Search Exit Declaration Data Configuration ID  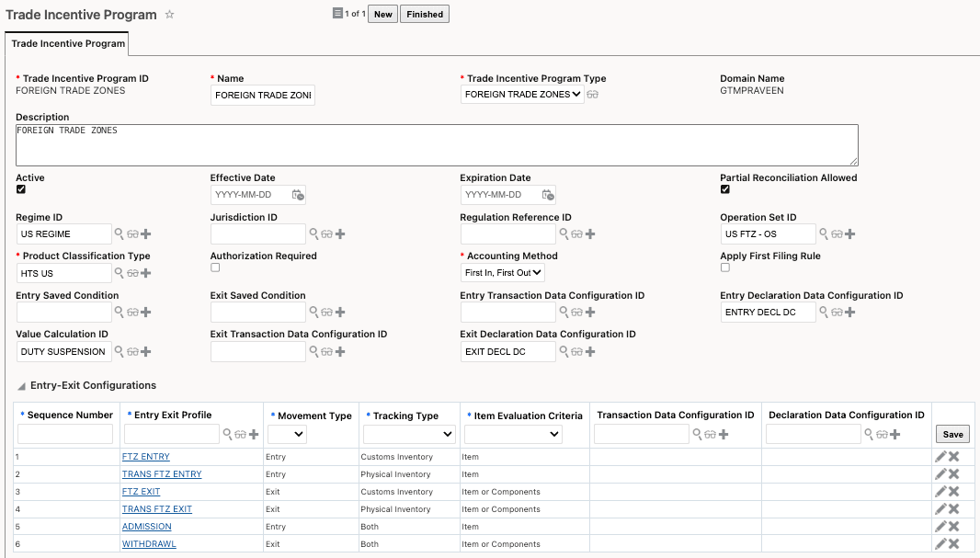(x=564, y=351)
